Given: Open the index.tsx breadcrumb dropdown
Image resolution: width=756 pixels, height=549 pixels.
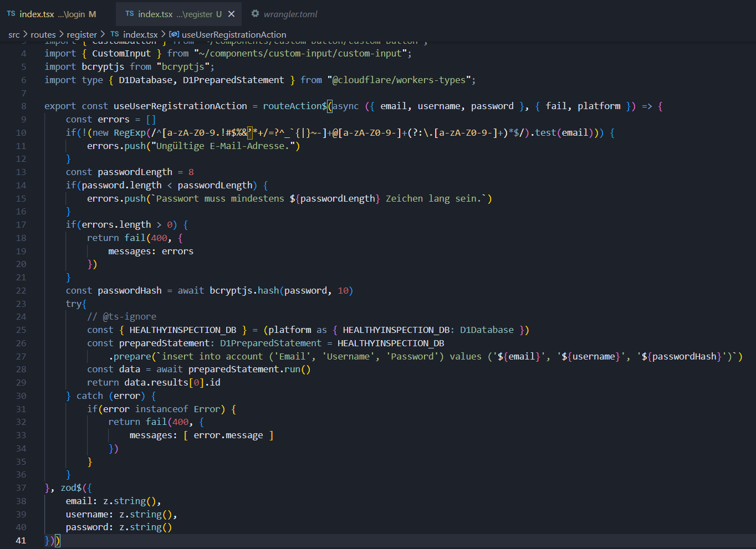Looking at the screenshot, I should pyautogui.click(x=140, y=34).
